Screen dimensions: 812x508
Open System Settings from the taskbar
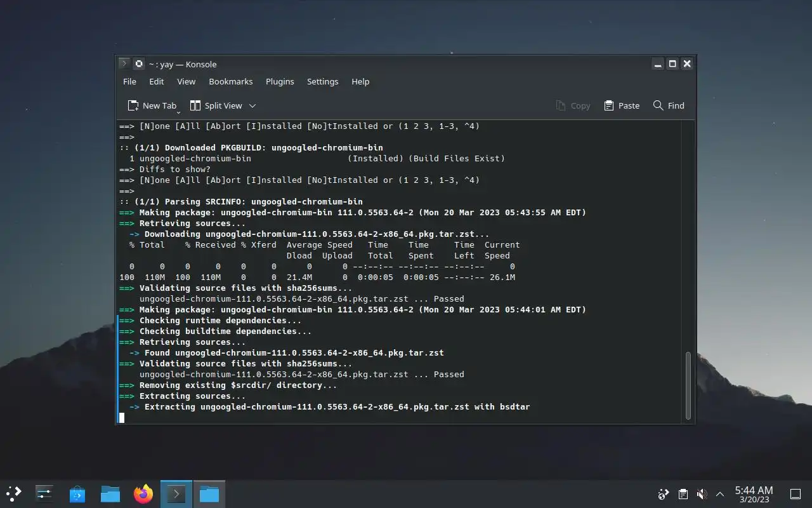(x=44, y=493)
